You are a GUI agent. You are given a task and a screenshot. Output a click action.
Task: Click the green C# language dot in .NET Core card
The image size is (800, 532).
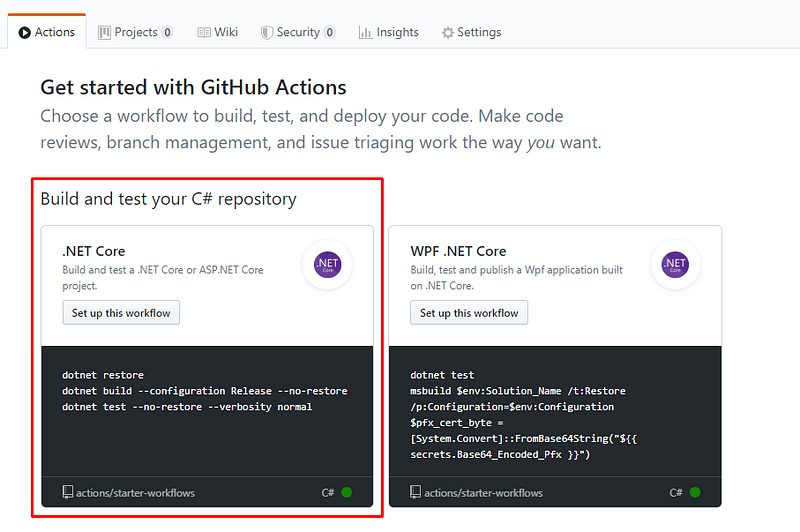click(x=347, y=492)
